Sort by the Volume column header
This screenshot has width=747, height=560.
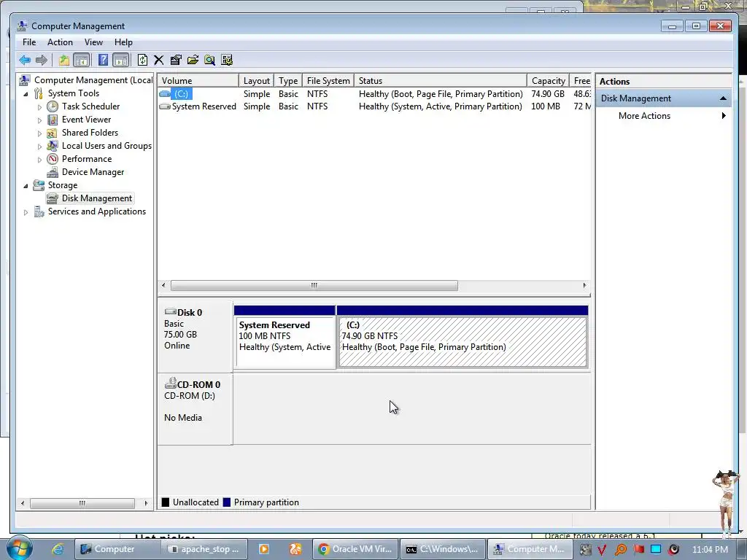tap(198, 80)
